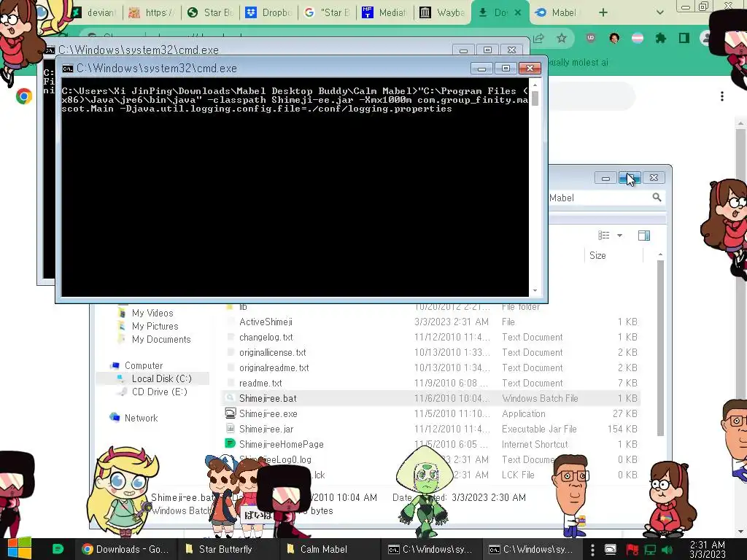Change view using Explorer view icon
747x560 pixels.
tap(604, 236)
